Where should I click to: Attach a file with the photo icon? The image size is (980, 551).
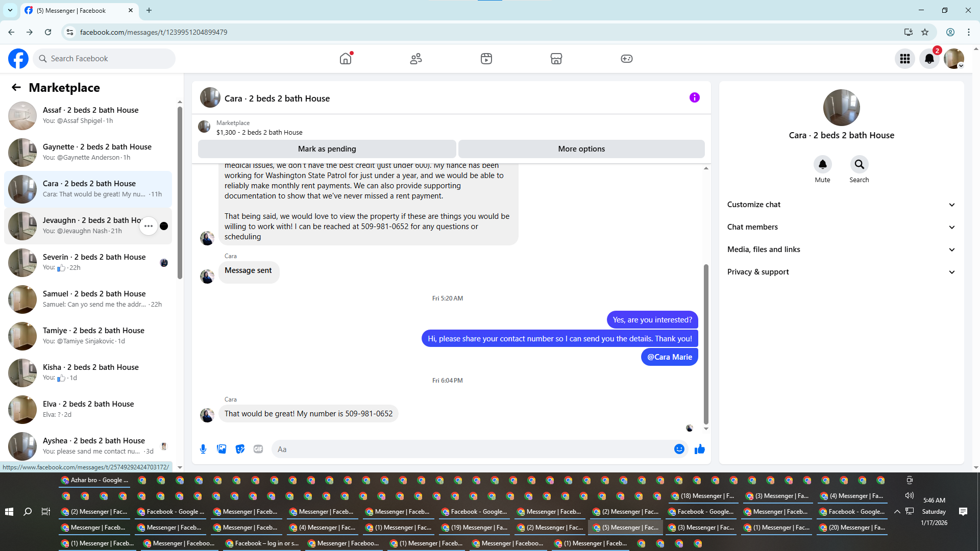[222, 449]
